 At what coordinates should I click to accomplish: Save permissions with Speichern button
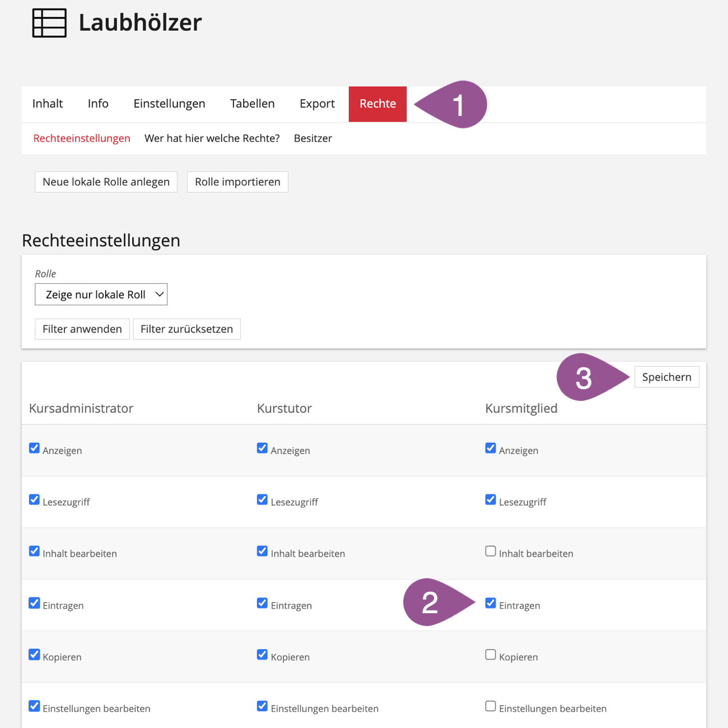tap(666, 377)
